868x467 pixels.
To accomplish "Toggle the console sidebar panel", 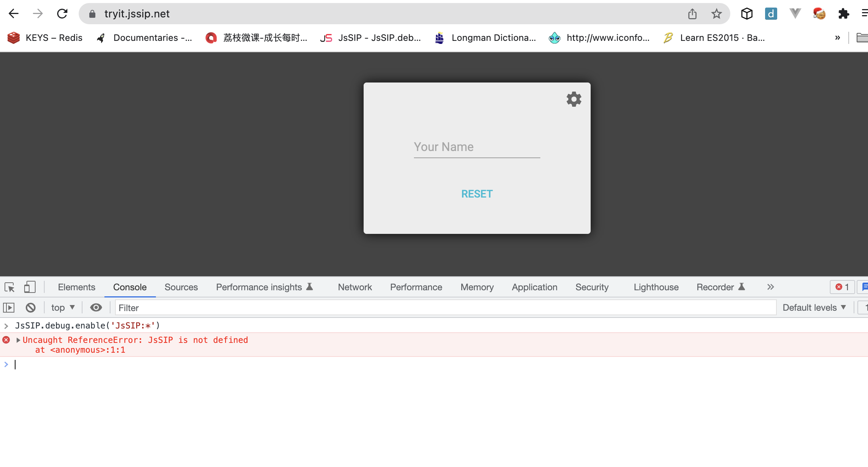I will tap(8, 307).
